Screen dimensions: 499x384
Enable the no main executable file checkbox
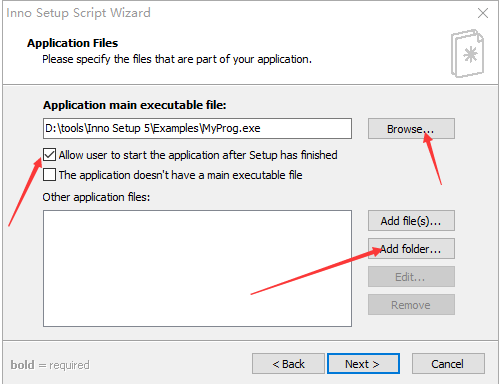click(x=49, y=175)
